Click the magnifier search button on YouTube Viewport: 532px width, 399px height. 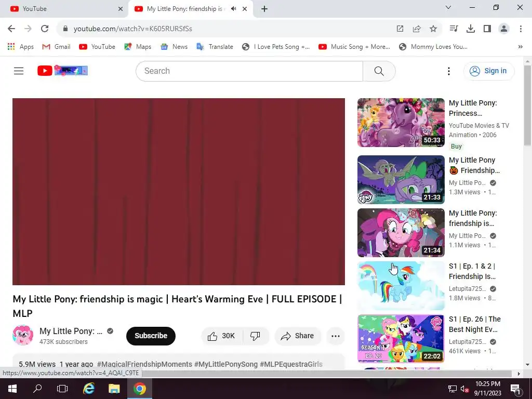(379, 71)
